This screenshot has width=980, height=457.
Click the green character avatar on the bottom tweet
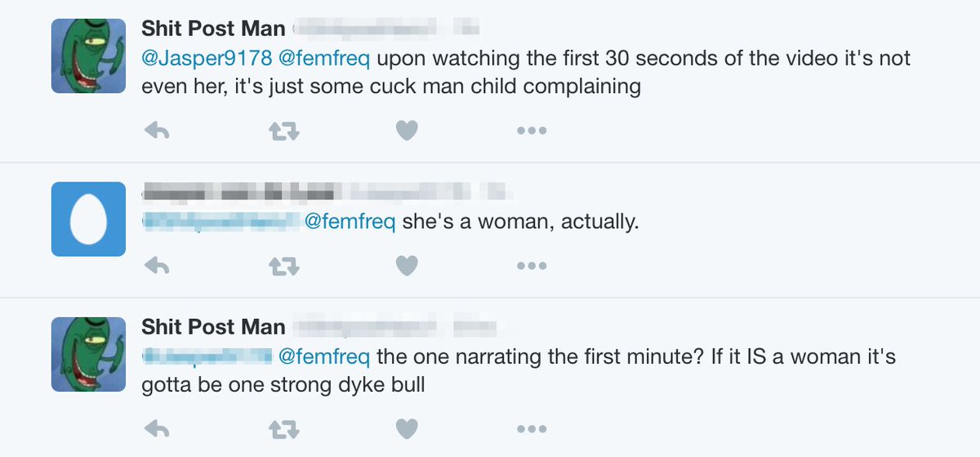click(88, 353)
